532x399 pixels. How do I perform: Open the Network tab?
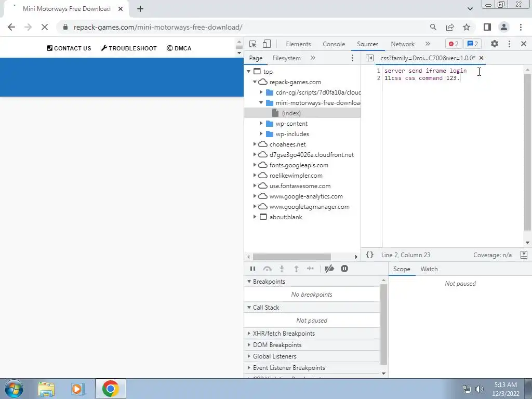403,44
